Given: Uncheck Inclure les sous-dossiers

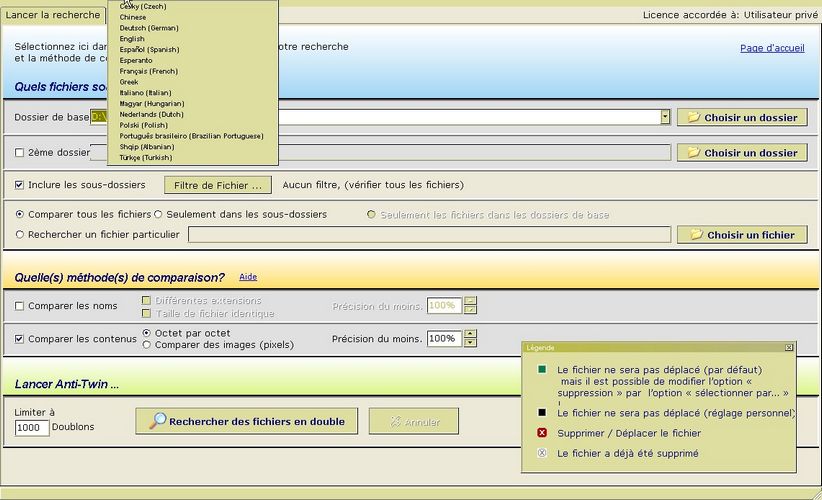Looking at the screenshot, I should click(20, 185).
